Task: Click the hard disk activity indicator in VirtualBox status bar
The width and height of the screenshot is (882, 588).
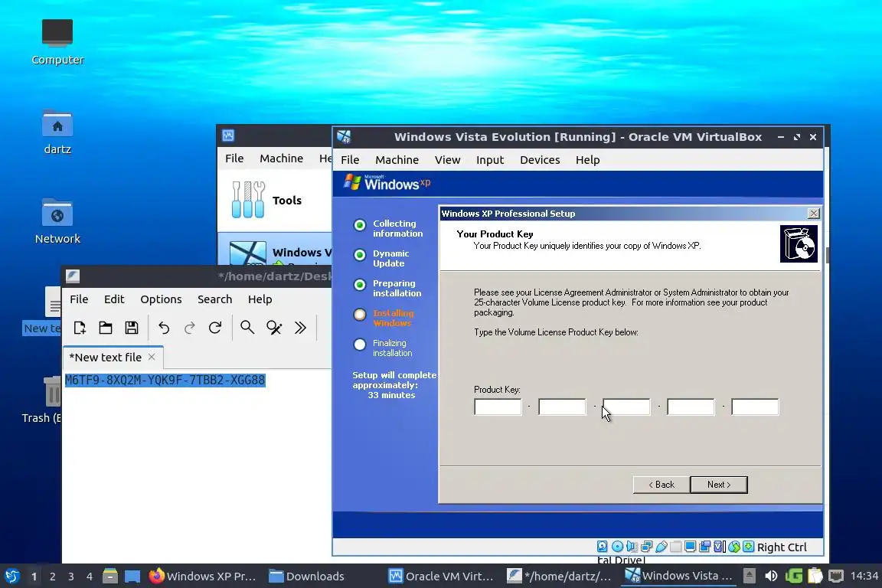Action: coord(602,547)
